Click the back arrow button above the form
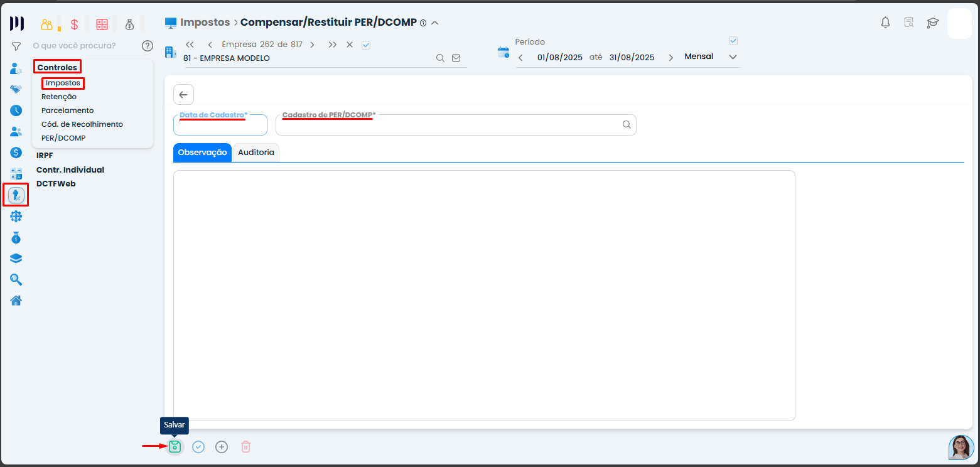Screen dimensions: 980x467 [x=183, y=95]
